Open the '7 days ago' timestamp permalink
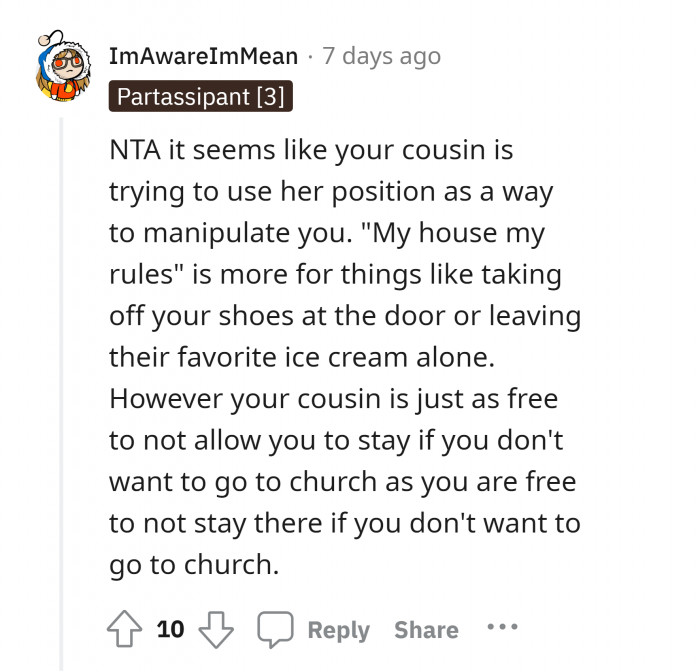The image size is (700, 672). coord(381,56)
